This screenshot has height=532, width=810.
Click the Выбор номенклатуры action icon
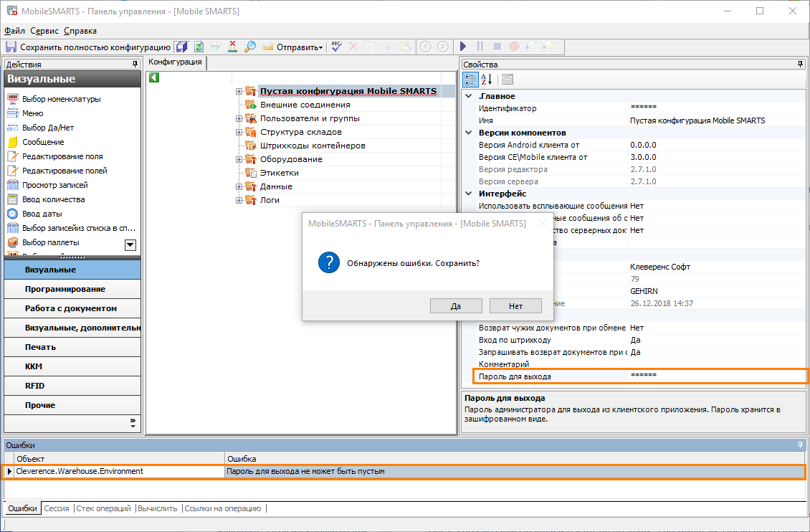(x=13, y=99)
